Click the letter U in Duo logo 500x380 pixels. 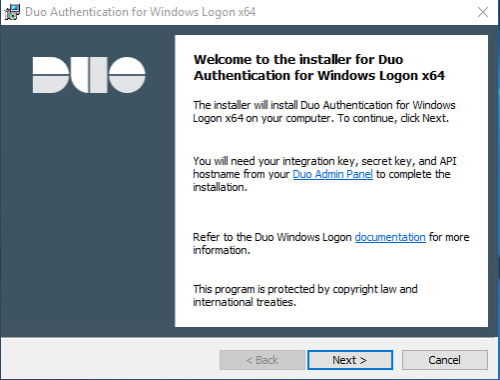click(x=89, y=75)
